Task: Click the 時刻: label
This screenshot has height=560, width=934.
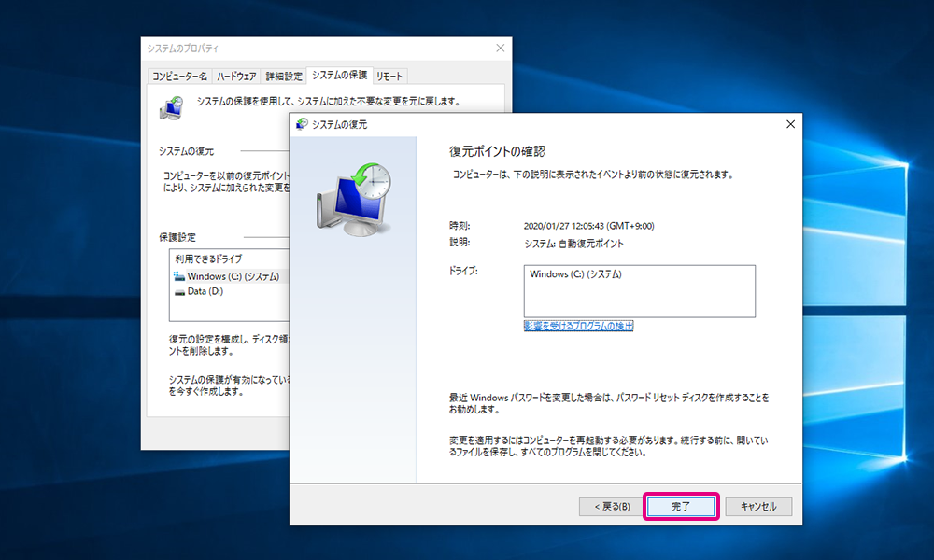Action: pos(460,226)
